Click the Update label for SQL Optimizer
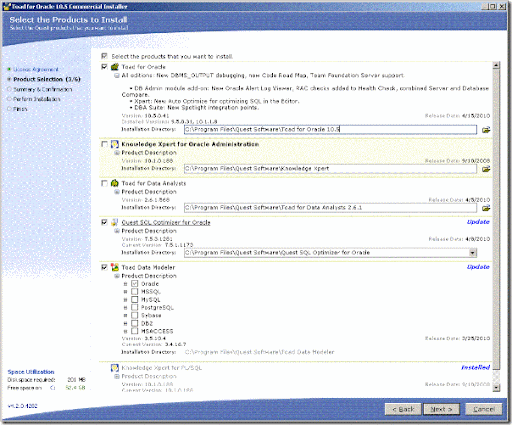The image size is (512, 425). tap(478, 222)
